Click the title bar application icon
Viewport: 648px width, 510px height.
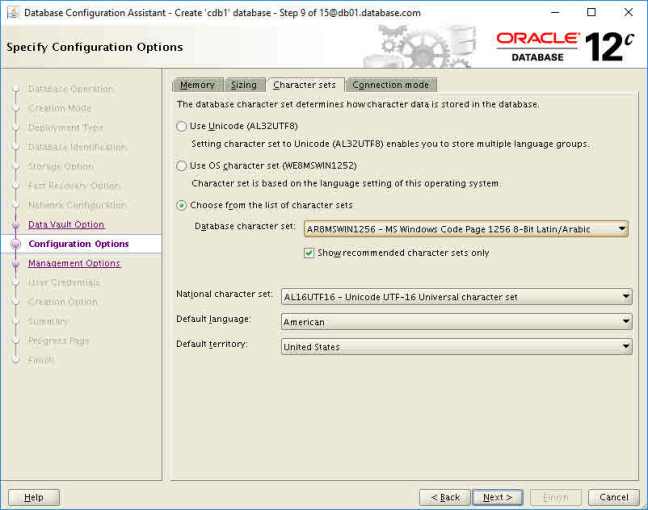tap(10, 12)
